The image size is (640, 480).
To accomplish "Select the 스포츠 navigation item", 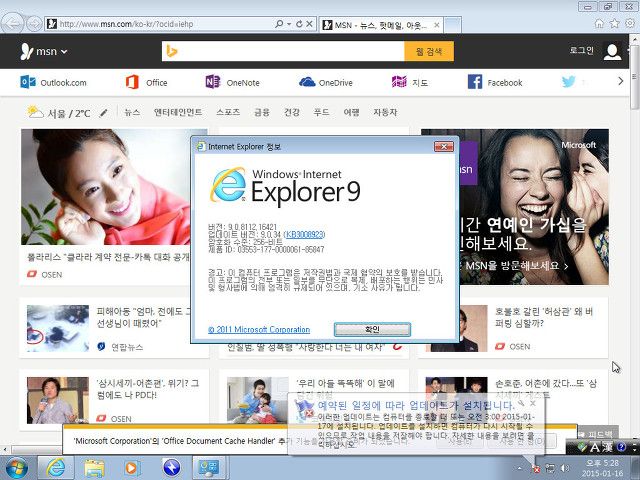I will click(228, 112).
